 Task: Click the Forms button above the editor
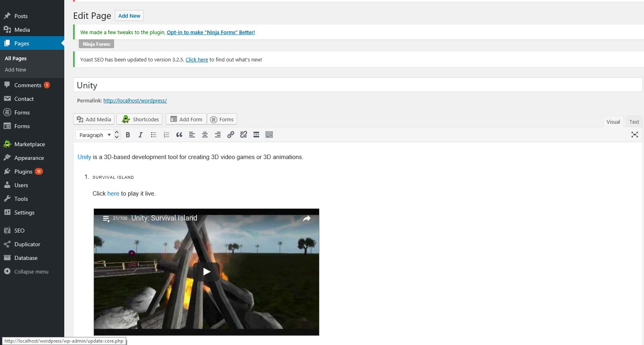[x=222, y=119]
